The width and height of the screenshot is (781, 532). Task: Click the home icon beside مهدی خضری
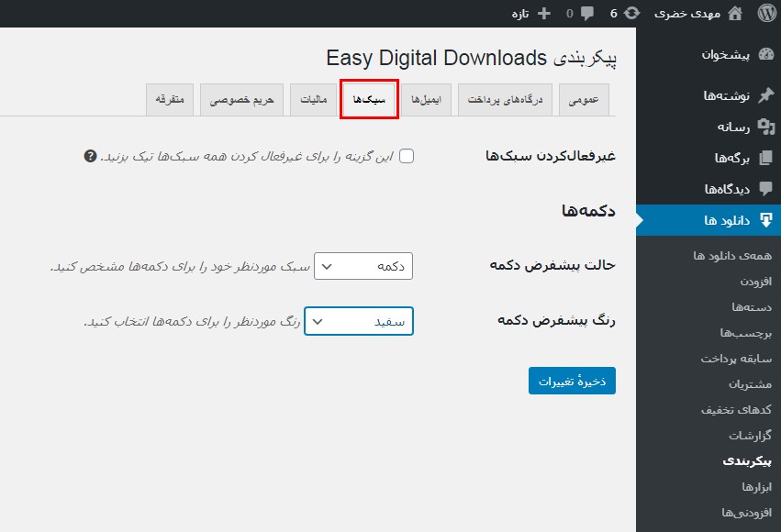click(735, 14)
